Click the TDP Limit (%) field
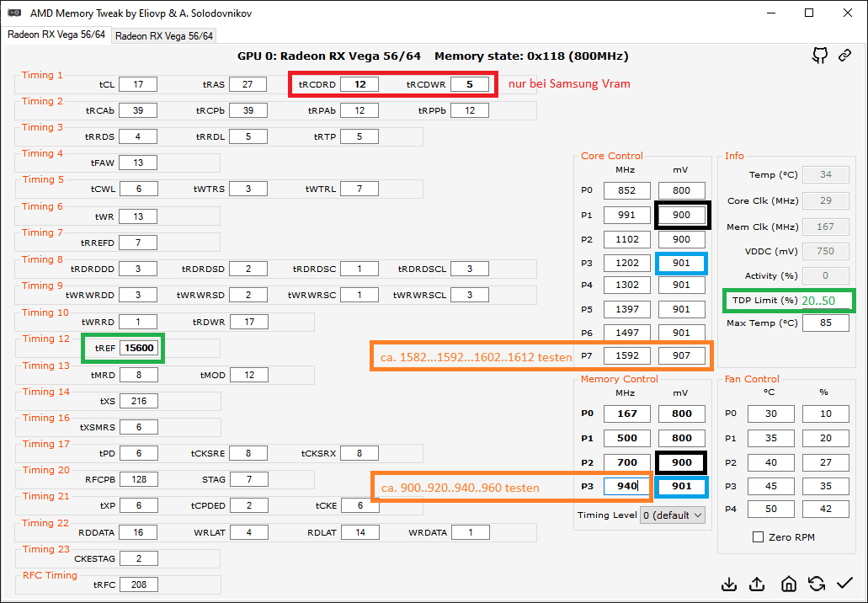This screenshot has width=868, height=603. click(x=825, y=301)
